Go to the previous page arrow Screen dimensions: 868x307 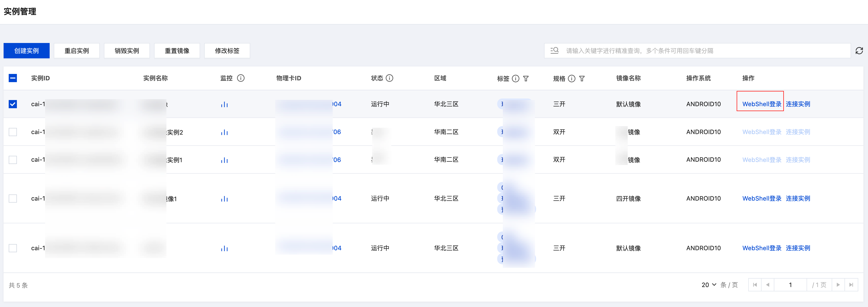tap(768, 285)
